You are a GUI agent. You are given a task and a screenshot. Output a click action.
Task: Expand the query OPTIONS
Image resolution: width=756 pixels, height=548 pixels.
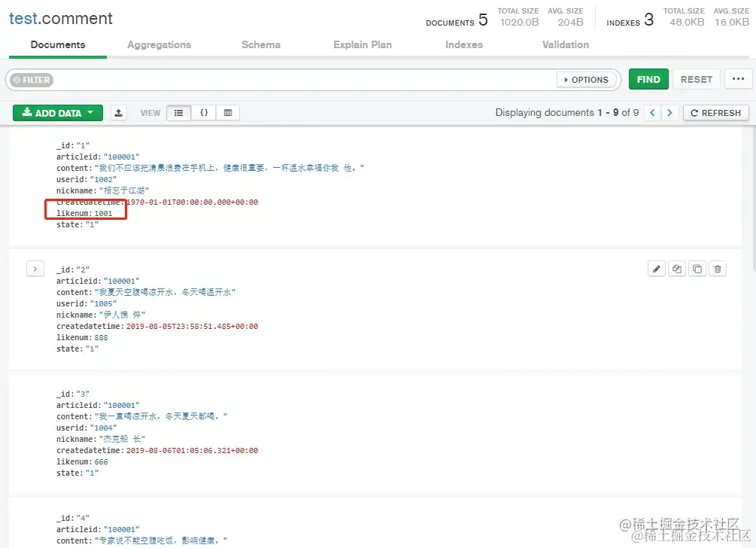tap(586, 80)
